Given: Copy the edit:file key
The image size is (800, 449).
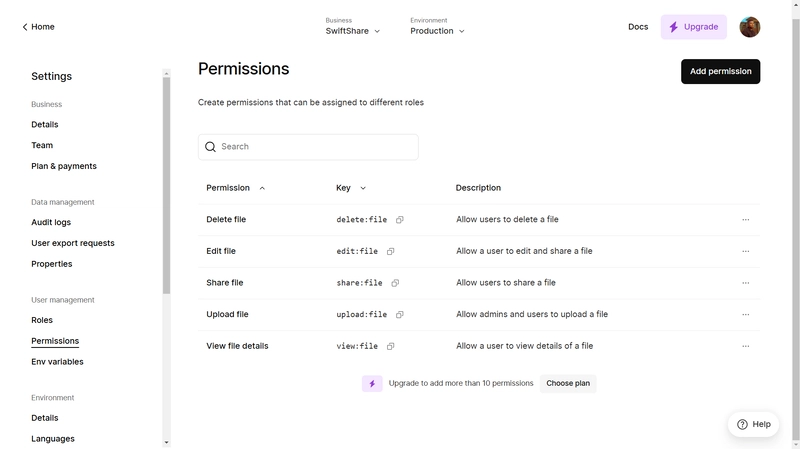Looking at the screenshot, I should 390,252.
